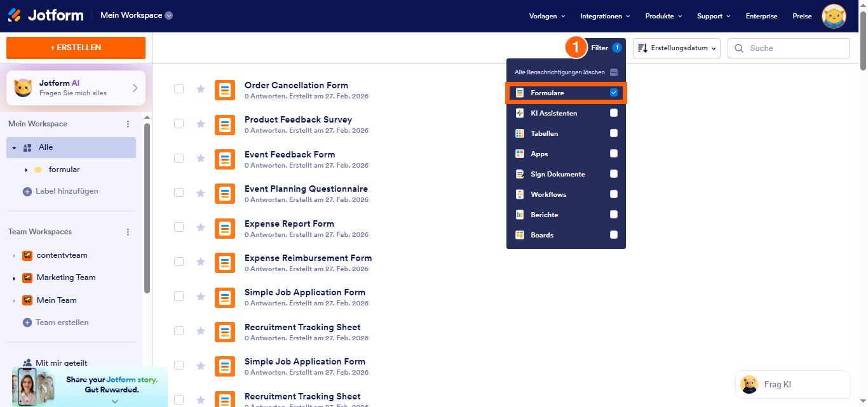This screenshot has width=868, height=407.
Task: Check the Tabellen filter checkbox
Action: pyautogui.click(x=614, y=133)
